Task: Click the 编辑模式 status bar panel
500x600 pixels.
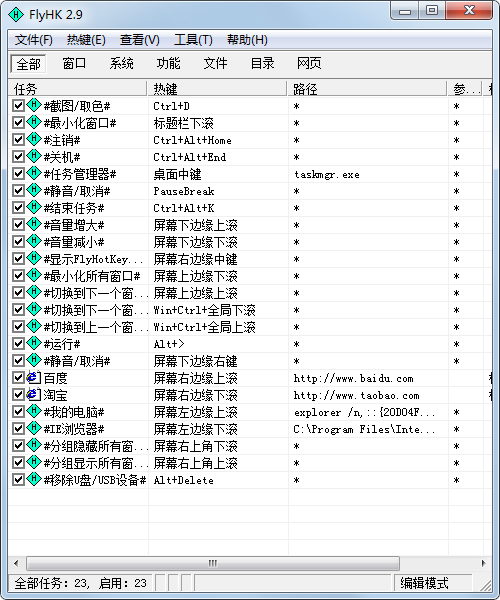Action: tap(433, 583)
